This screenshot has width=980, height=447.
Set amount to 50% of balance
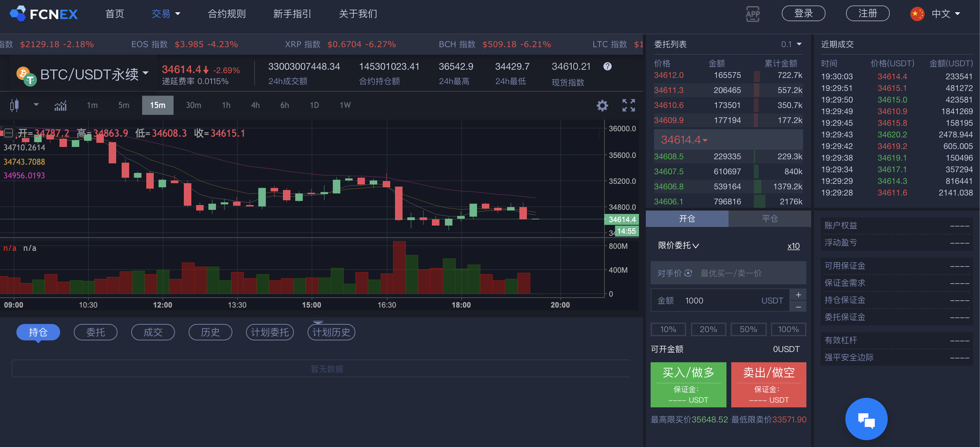click(748, 329)
